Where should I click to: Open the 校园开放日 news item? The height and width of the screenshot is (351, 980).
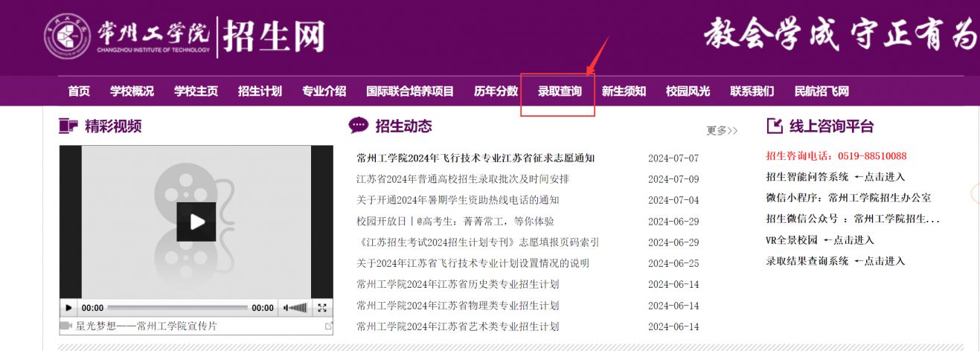coord(455,222)
